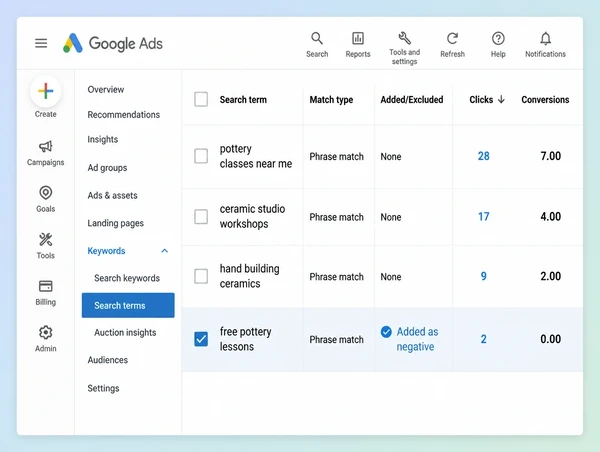This screenshot has width=600, height=452.
Task: Collapse the Keywords section chevron
Action: pyautogui.click(x=165, y=251)
